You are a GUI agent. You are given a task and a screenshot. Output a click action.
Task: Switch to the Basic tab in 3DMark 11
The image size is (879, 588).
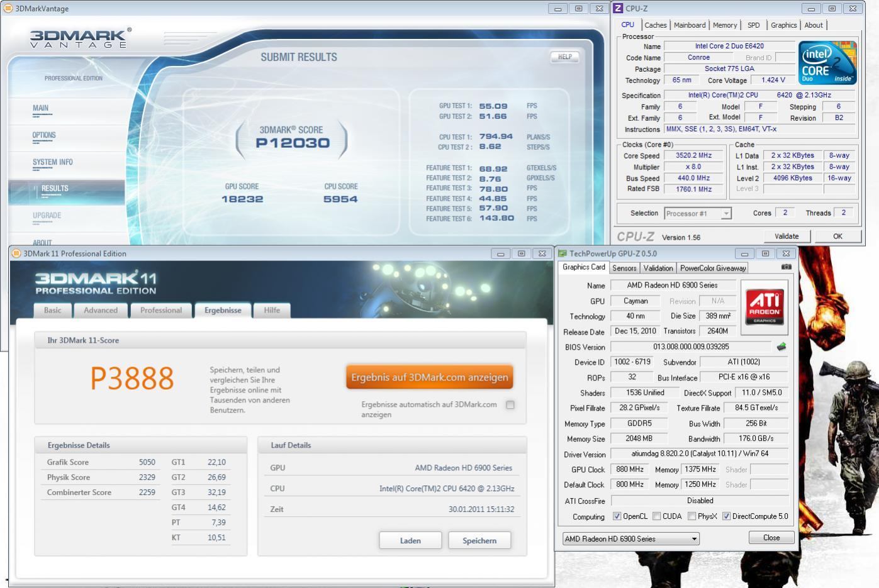53,310
